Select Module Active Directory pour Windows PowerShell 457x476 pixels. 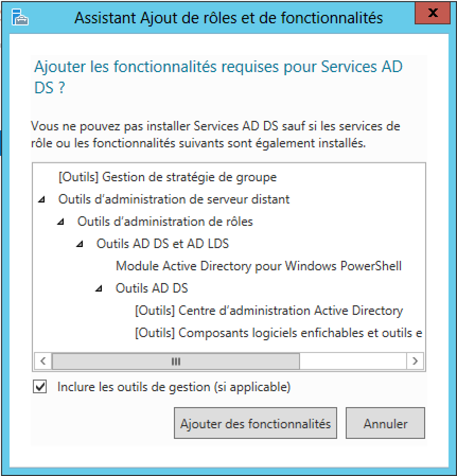pyautogui.click(x=259, y=266)
